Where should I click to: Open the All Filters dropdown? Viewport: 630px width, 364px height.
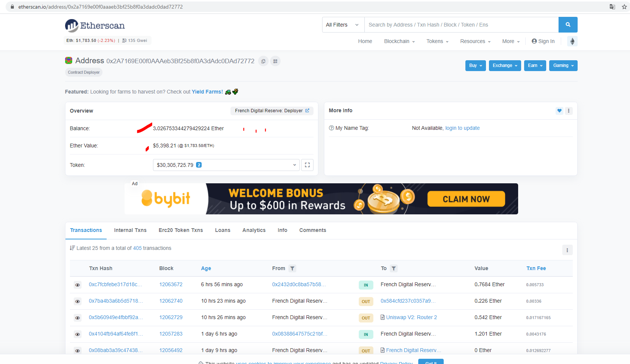[x=343, y=25]
